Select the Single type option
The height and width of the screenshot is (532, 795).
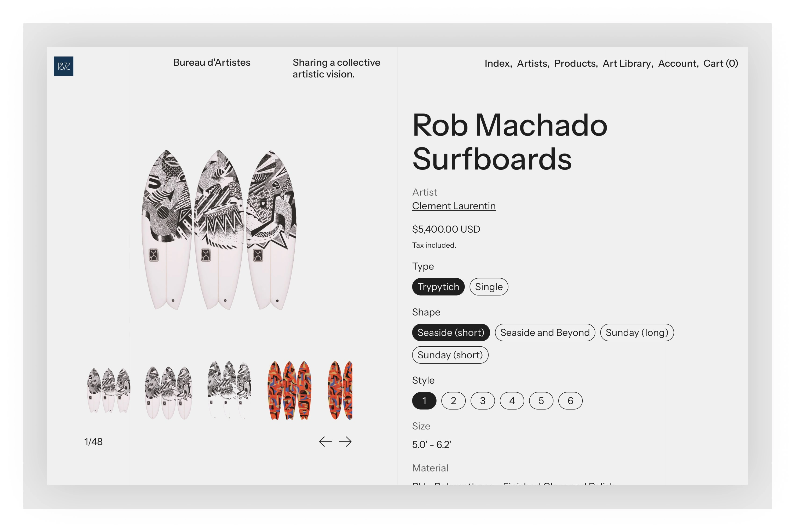(489, 287)
